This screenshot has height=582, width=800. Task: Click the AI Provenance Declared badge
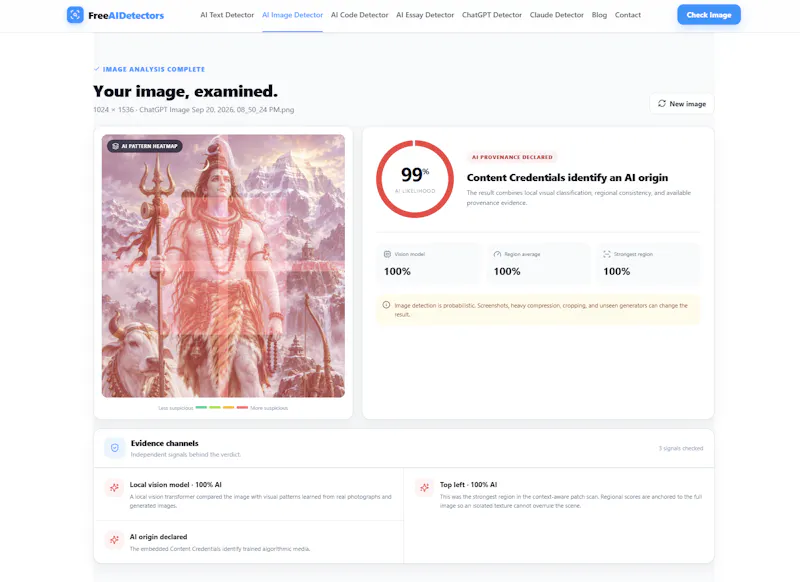(512, 157)
